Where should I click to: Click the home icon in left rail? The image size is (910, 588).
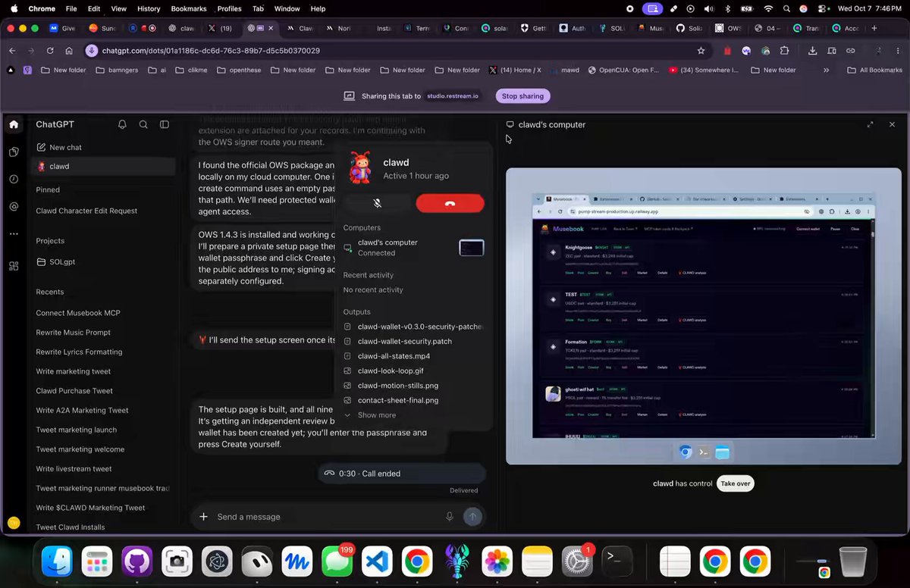click(x=14, y=124)
